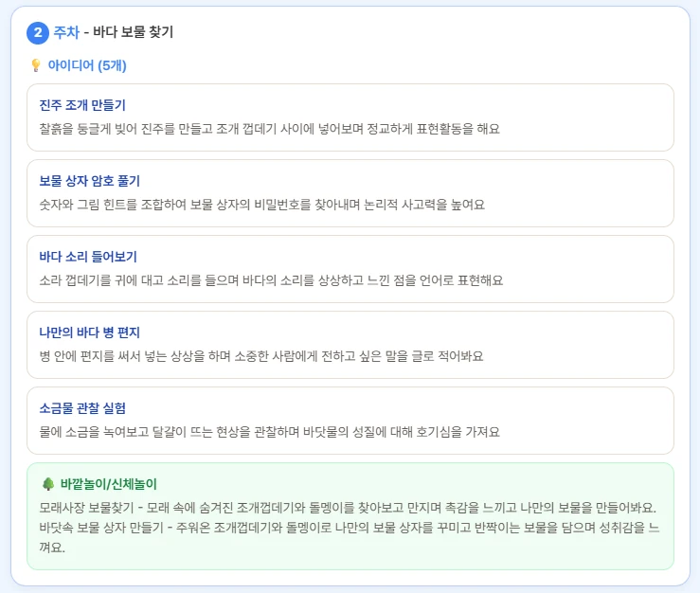700x593 pixels.
Task: Click the 바닷속 보물 상자 만들기 activity line
Action: 350,537
